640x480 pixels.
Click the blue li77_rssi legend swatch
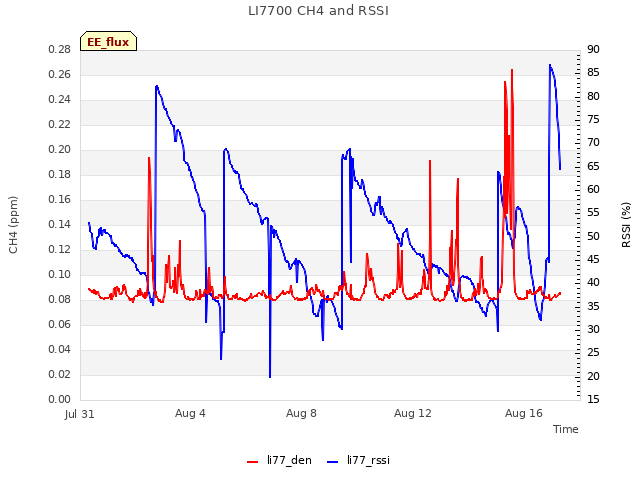pos(333,462)
